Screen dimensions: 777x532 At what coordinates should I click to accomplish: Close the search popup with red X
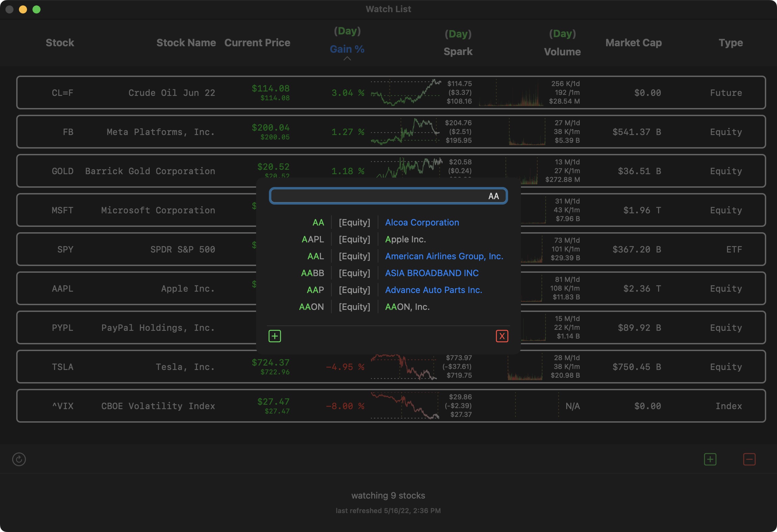point(502,336)
